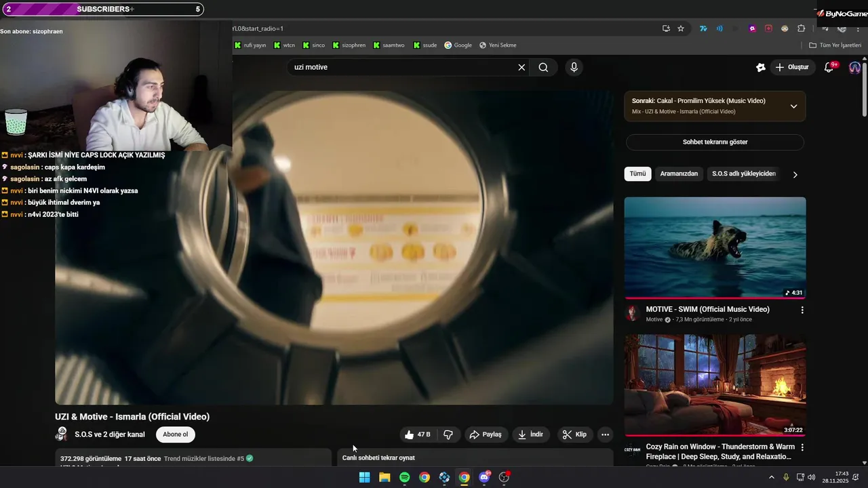Screen dimensions: 868x488
Task: Show hidden system tray icons chevron
Action: [x=771, y=477]
